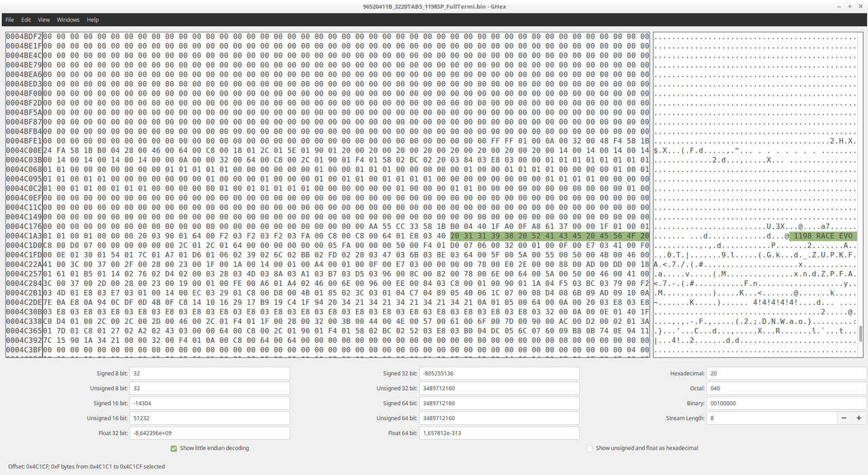
Task: Maximize the GHex window
Action: click(x=850, y=6)
